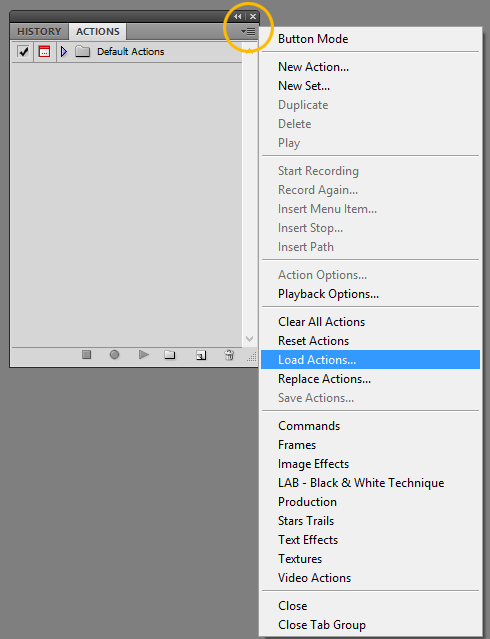Collapse panel using double-arrow icon
The image size is (490, 639).
click(x=238, y=17)
